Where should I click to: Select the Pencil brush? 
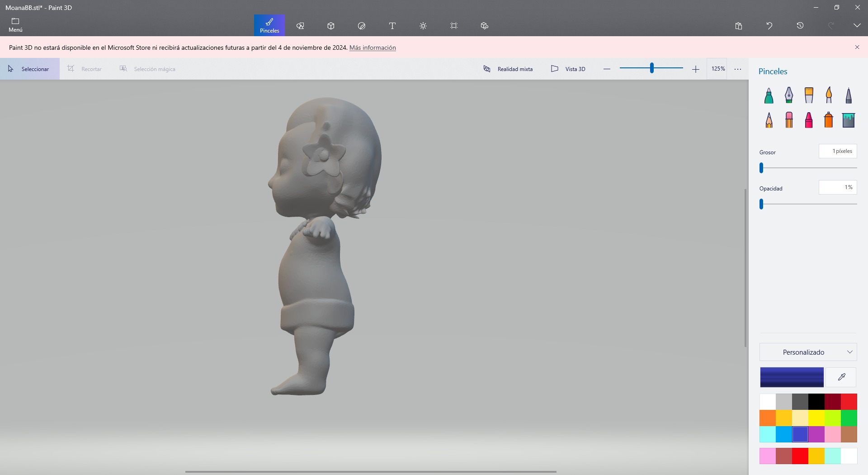click(x=769, y=120)
